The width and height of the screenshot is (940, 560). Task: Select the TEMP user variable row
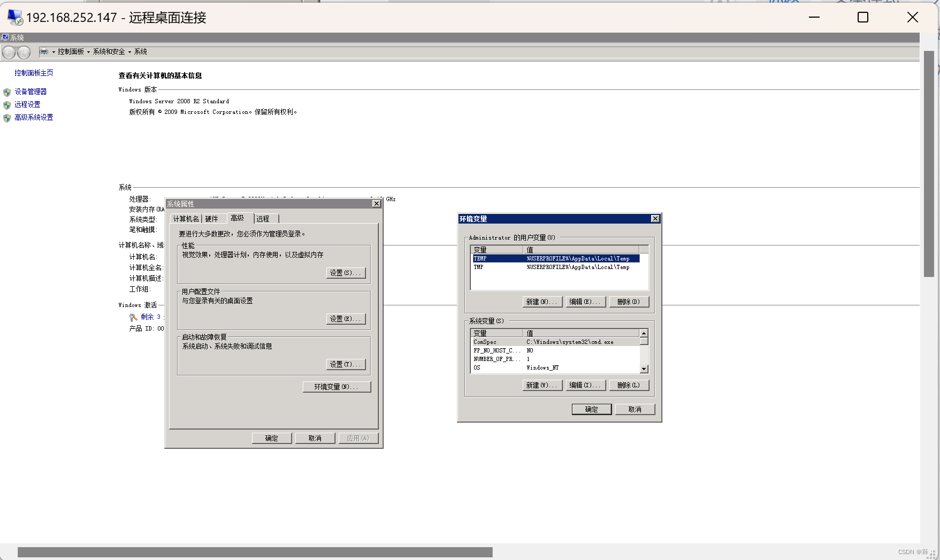555,259
